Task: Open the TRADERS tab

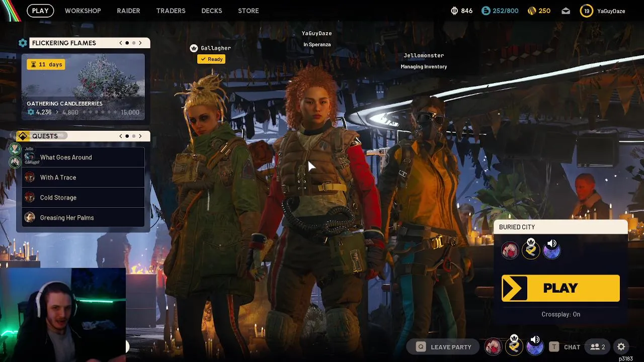Action: click(x=171, y=11)
